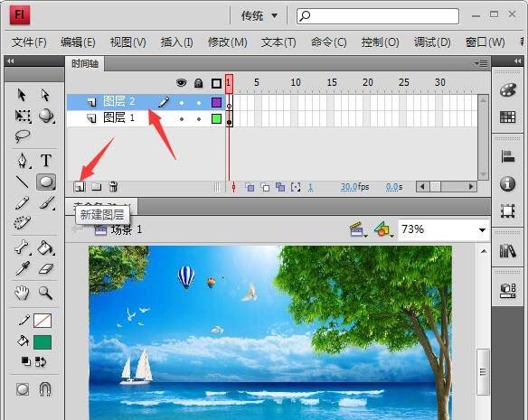This screenshot has width=528, height=420.
Task: Collapse the tools panel double arrow
Action: pos(11,61)
